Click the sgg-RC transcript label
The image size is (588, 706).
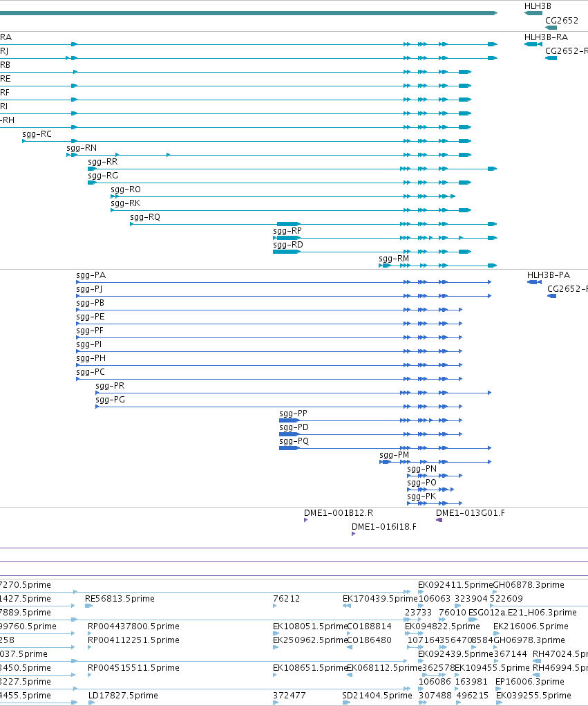coord(37,134)
